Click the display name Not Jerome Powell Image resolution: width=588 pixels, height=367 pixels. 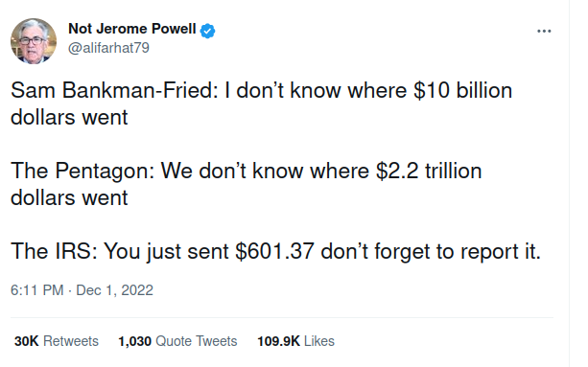point(132,29)
